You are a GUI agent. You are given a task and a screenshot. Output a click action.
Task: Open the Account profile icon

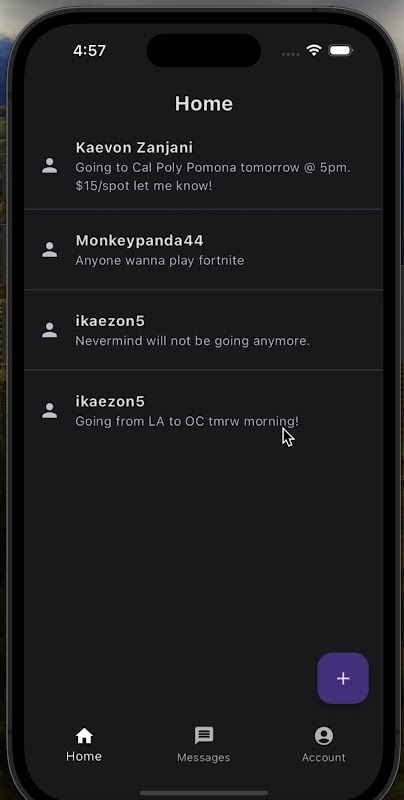323,736
